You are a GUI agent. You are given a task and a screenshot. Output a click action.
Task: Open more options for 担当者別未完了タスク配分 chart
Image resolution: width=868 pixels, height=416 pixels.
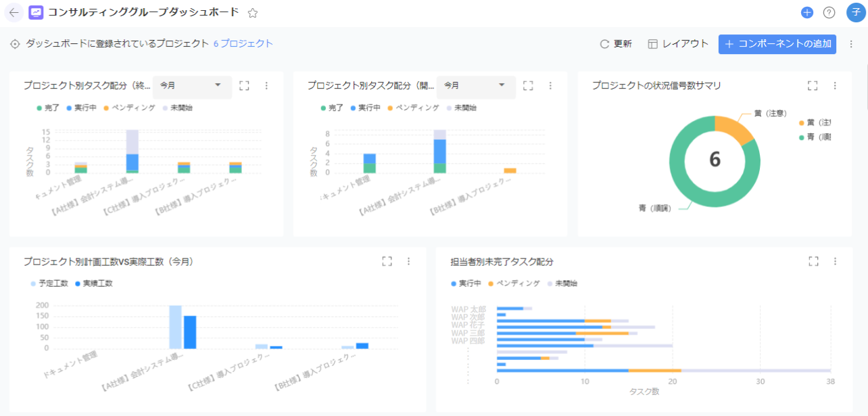coord(835,261)
